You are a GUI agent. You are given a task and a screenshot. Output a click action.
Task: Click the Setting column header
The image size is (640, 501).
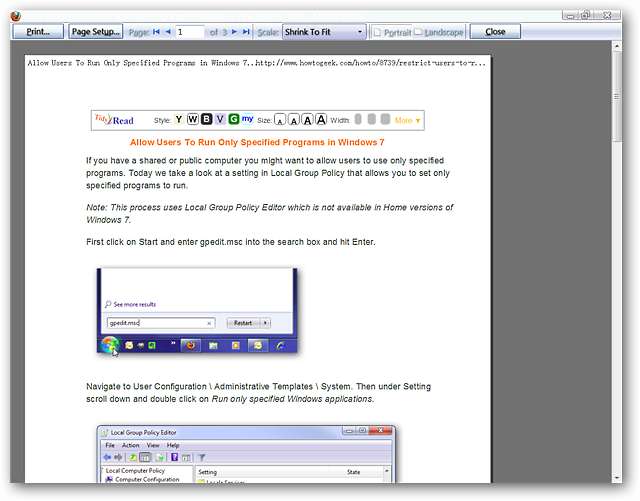click(207, 472)
